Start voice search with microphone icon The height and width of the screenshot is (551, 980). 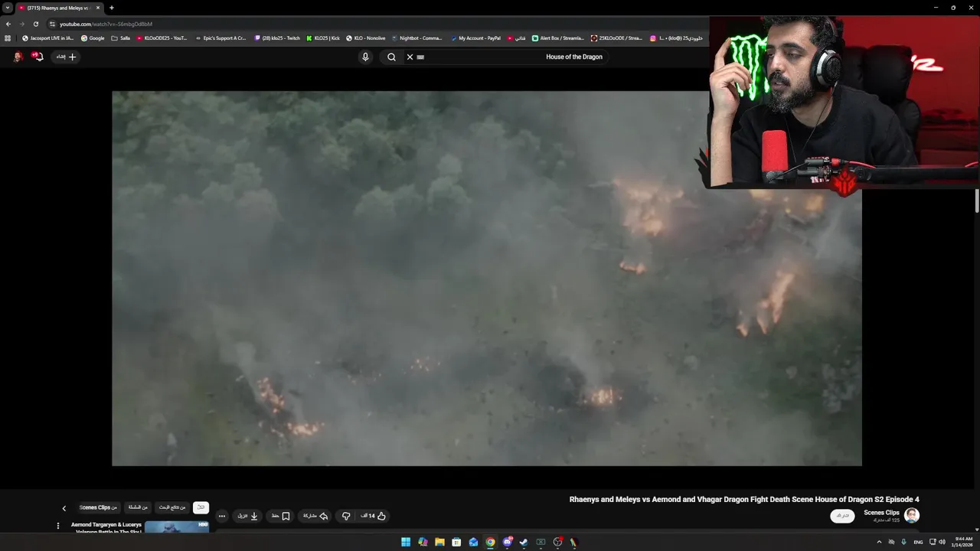coord(365,57)
